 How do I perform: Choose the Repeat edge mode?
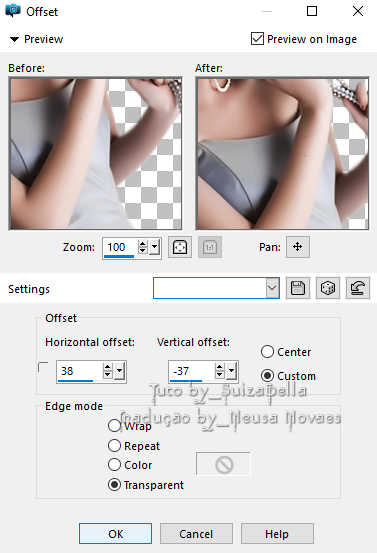(x=114, y=445)
